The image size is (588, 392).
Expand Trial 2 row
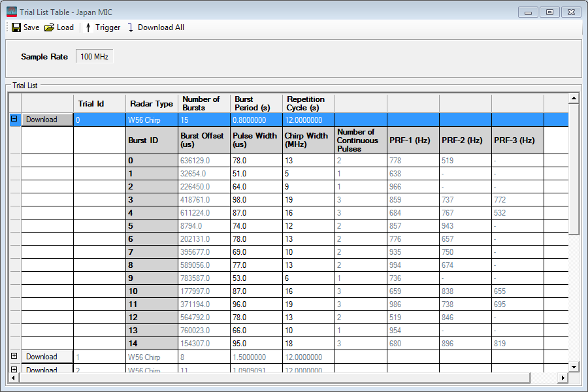14,370
